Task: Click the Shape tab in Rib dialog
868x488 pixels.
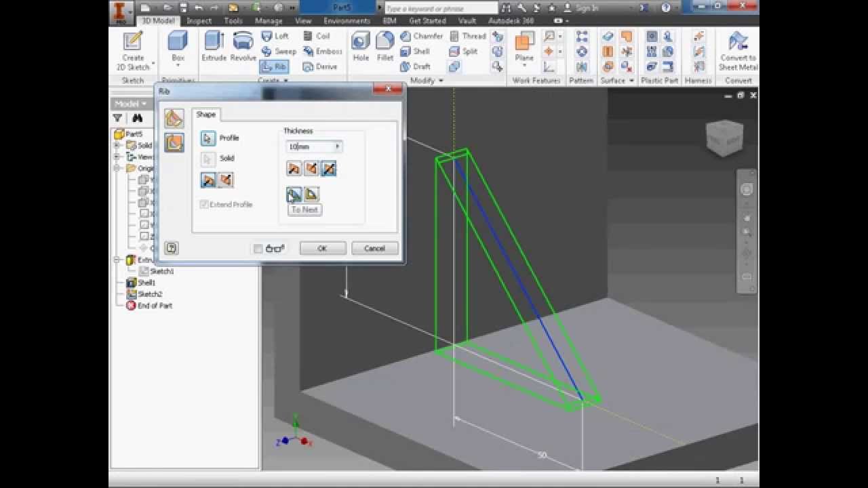Action: click(x=205, y=115)
